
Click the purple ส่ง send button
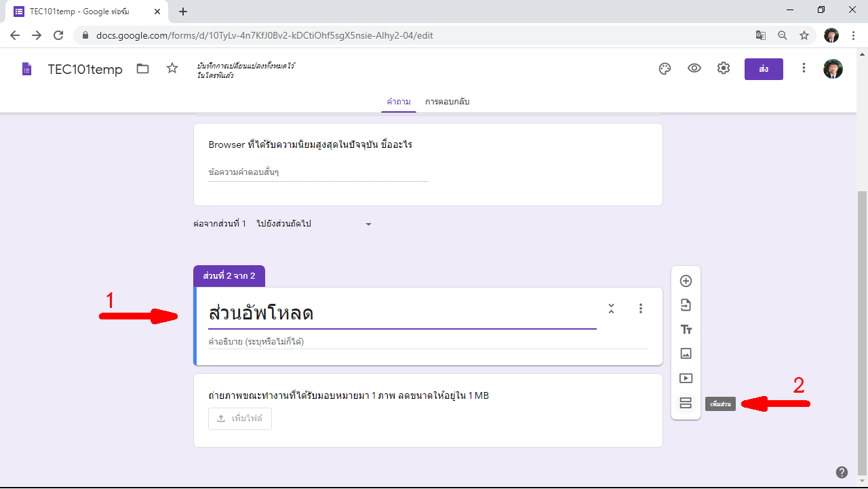[x=764, y=69]
